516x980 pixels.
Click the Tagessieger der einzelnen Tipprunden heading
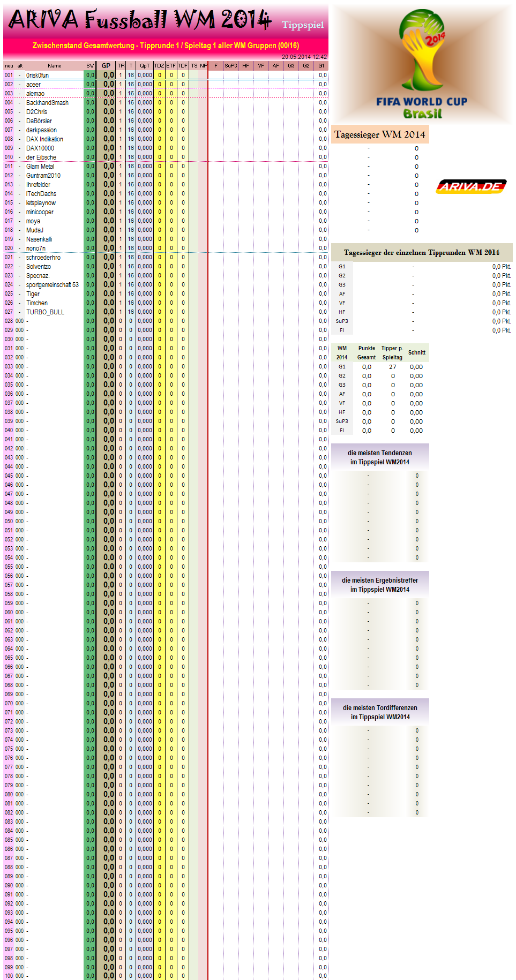tap(421, 252)
